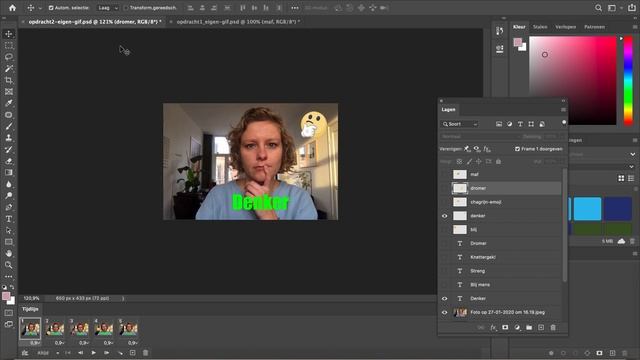
Task: Open frame 4 delay dropdown
Action: click(x=109, y=343)
